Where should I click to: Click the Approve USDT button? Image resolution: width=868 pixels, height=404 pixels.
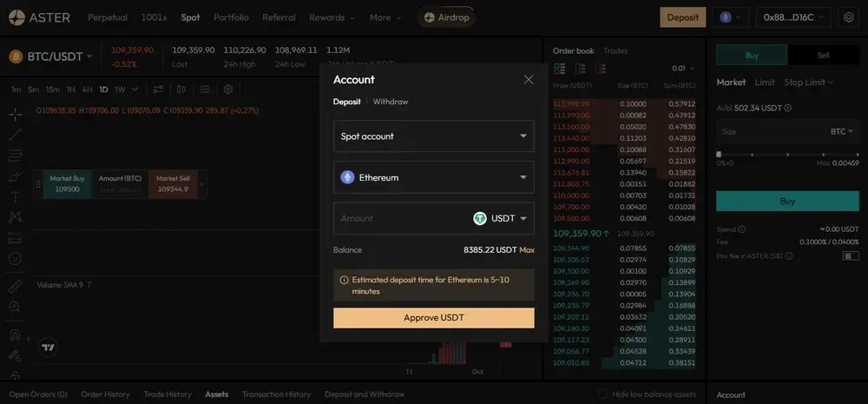click(x=434, y=318)
